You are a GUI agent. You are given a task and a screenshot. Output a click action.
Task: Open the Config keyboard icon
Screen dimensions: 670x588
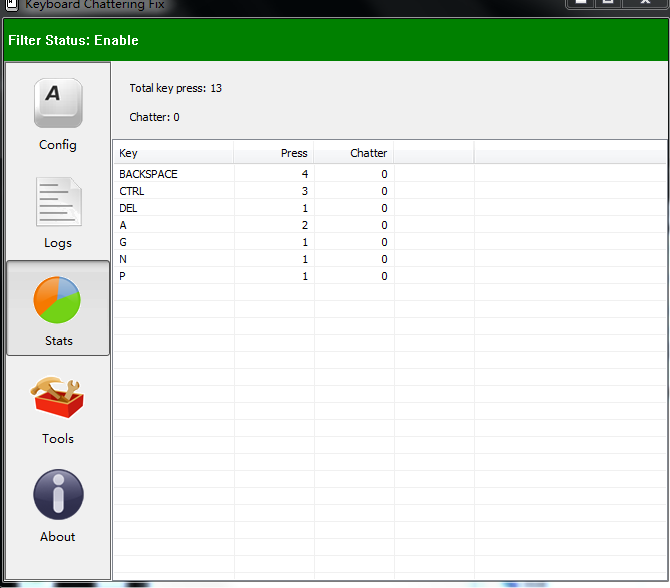[58, 104]
